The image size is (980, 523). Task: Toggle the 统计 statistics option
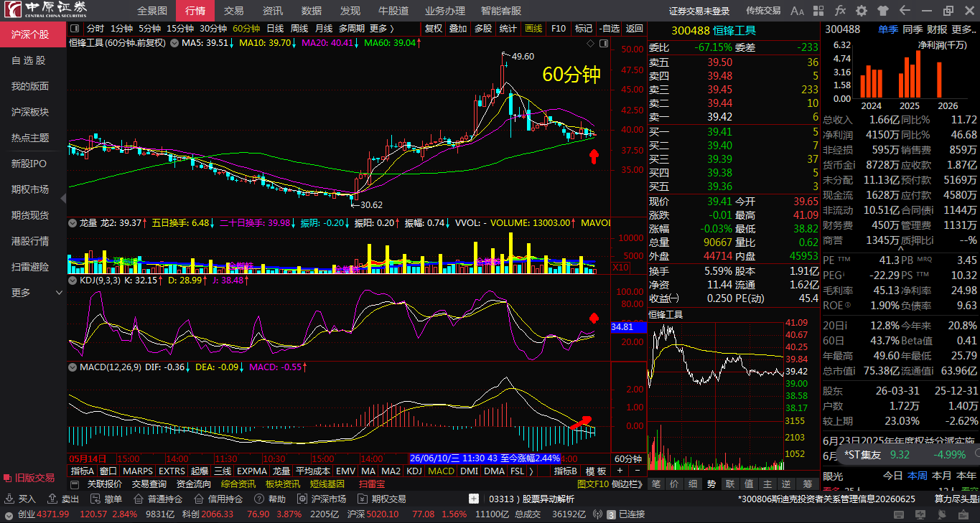click(508, 29)
